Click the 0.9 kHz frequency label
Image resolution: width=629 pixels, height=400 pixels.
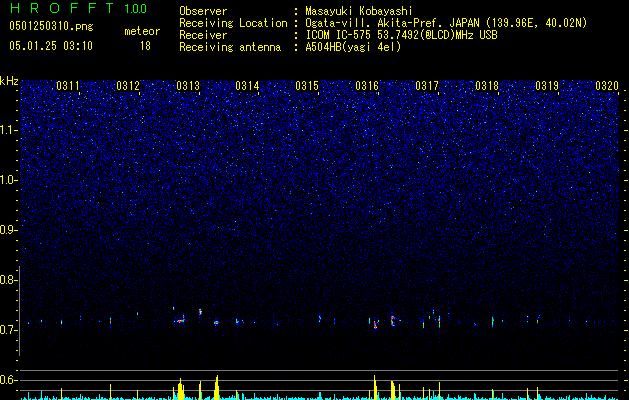[8, 230]
